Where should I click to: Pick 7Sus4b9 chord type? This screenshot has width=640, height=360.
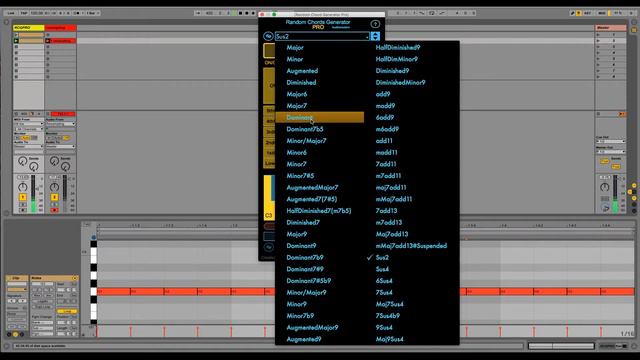point(388,316)
